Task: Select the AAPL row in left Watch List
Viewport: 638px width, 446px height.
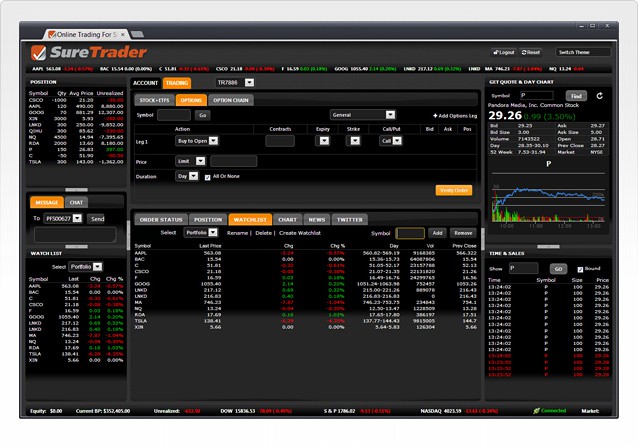Action: pyautogui.click(x=76, y=286)
